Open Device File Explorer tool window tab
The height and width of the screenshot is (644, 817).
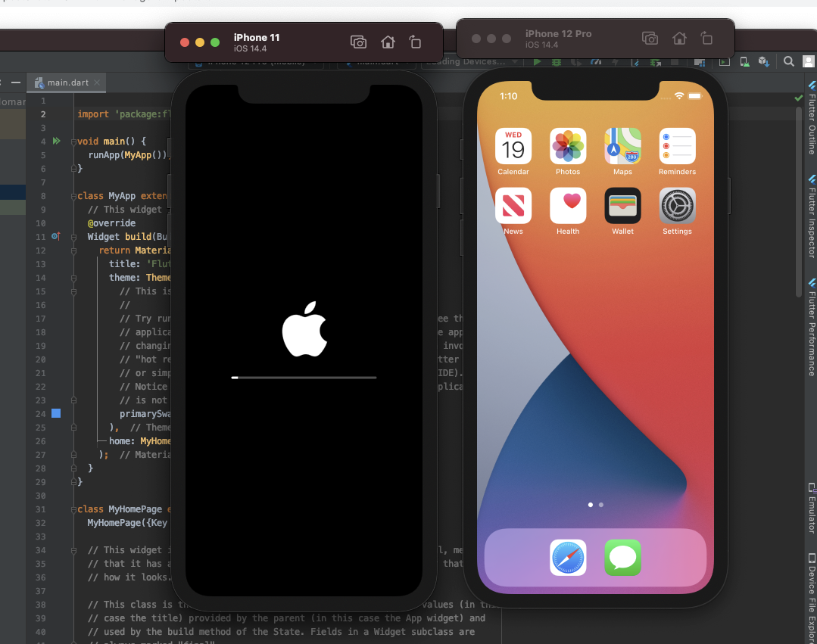pos(811,598)
